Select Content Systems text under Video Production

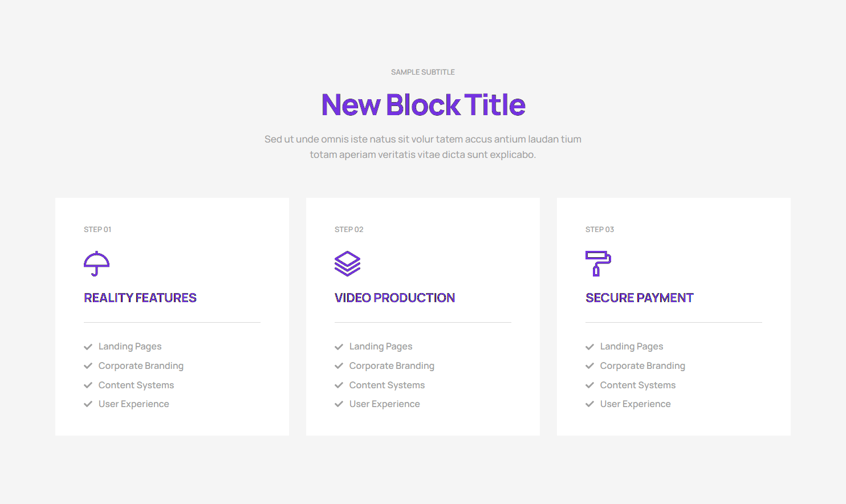pyautogui.click(x=387, y=385)
